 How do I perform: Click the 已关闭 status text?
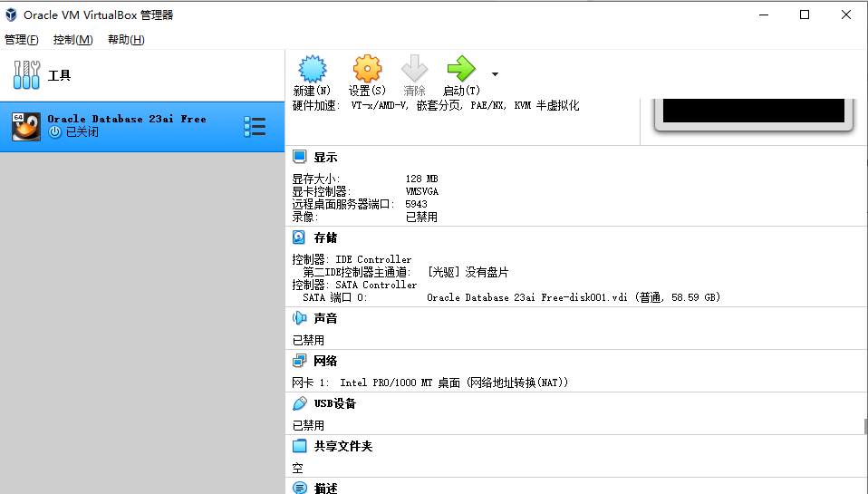(x=82, y=131)
